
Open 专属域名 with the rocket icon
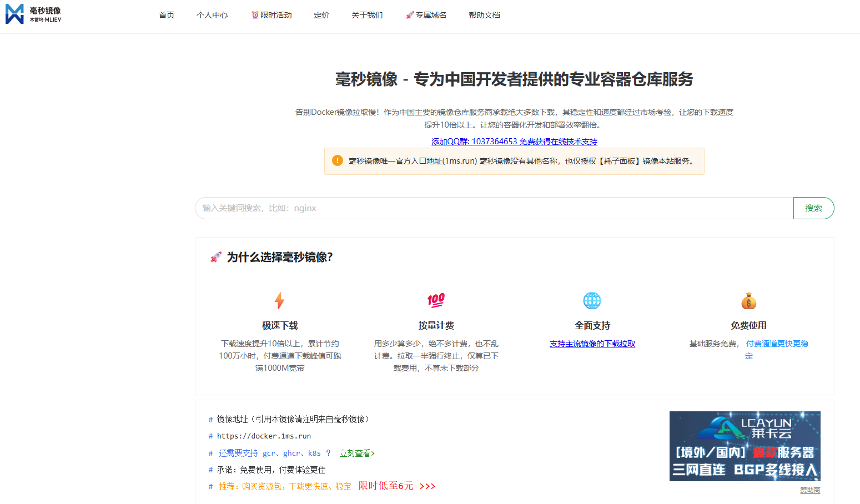point(426,15)
